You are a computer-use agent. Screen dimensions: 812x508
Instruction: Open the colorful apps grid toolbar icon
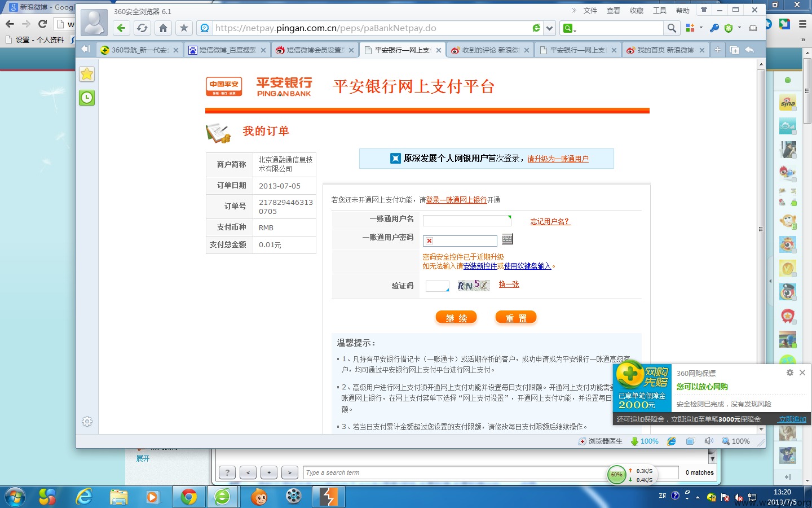tap(690, 28)
